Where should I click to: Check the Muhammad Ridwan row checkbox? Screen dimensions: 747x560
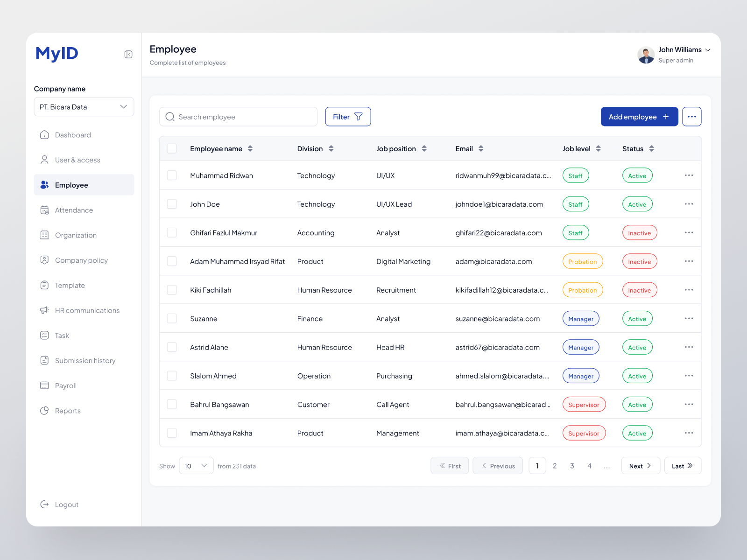[172, 175]
